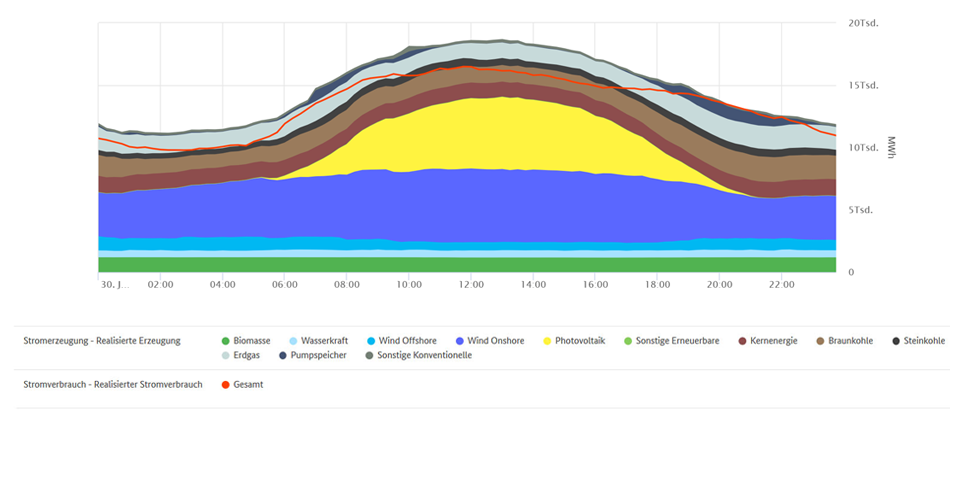The height and width of the screenshot is (500, 960).
Task: Toggle Sonstige Konventionelle legend entry
Action: (x=418, y=355)
